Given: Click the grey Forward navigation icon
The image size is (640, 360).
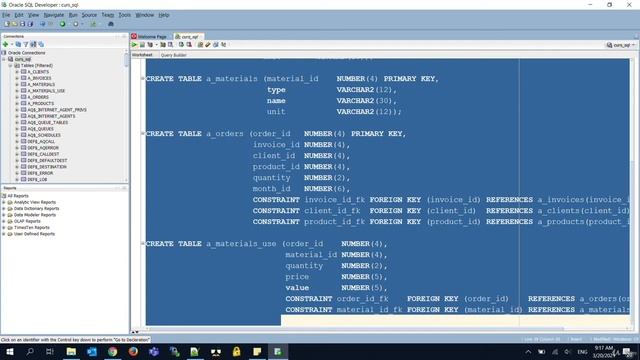Looking at the screenshot, I should click(x=76, y=24).
